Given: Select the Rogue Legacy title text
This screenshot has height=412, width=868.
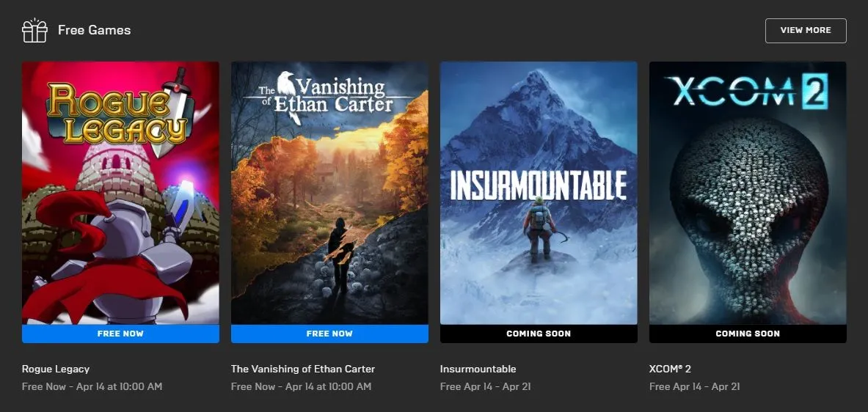Looking at the screenshot, I should [55, 369].
